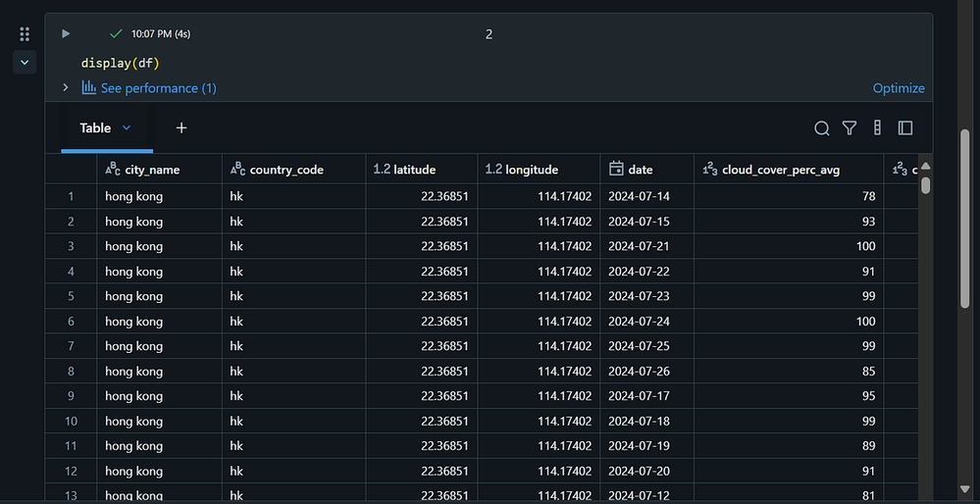This screenshot has width=980, height=504.
Task: Click the scroll down arrow at bottom right
Action: click(965, 488)
